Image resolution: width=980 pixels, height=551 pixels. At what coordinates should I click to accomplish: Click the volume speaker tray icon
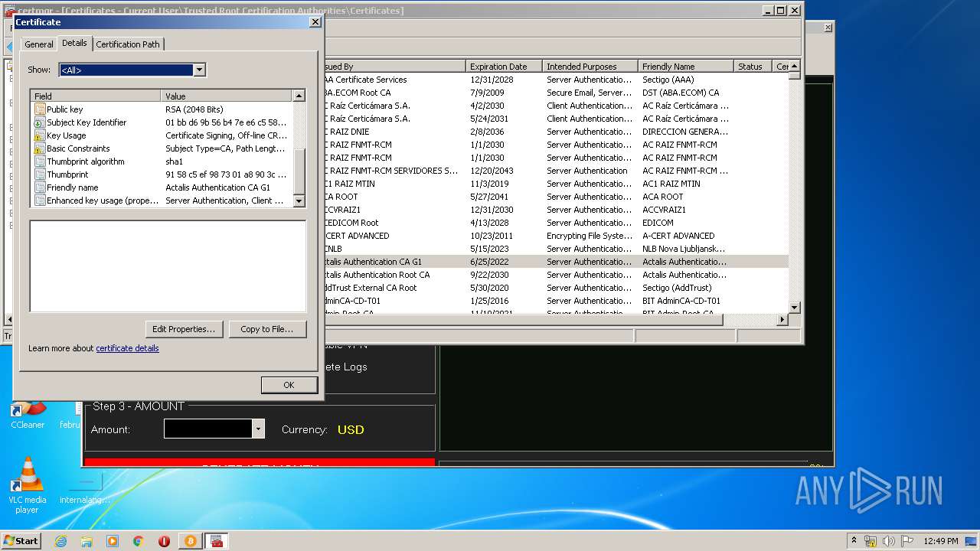(888, 541)
